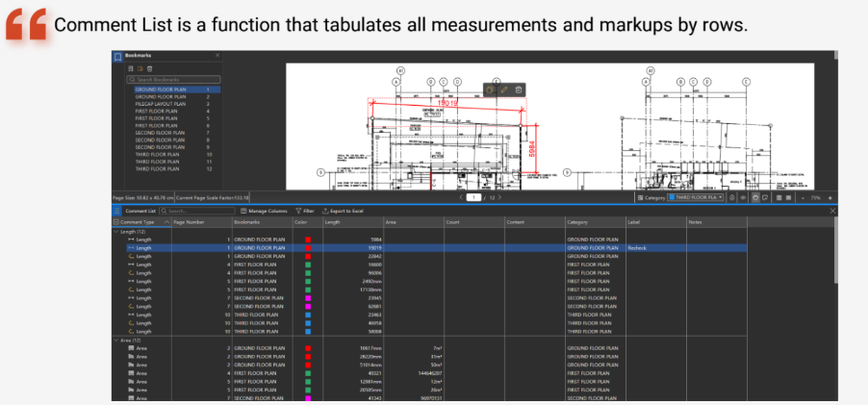The height and width of the screenshot is (405, 868).
Task: Click the pencil edit icon on floating markup toolbar
Action: [503, 89]
